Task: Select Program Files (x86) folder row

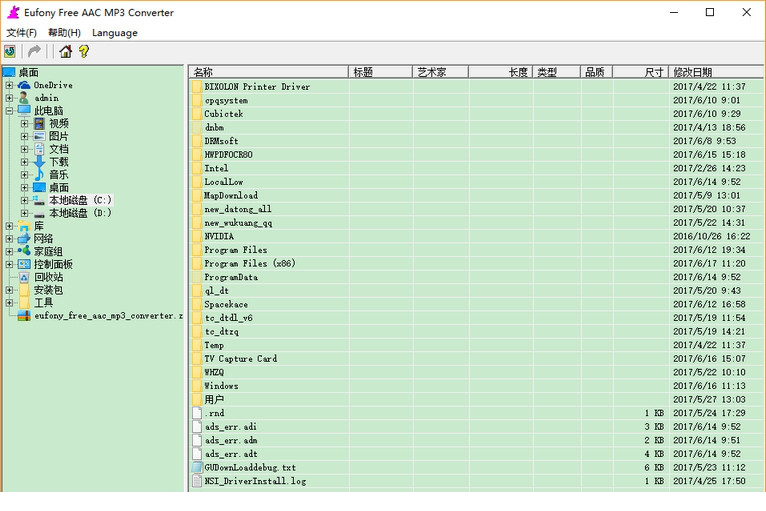Action: [x=476, y=263]
